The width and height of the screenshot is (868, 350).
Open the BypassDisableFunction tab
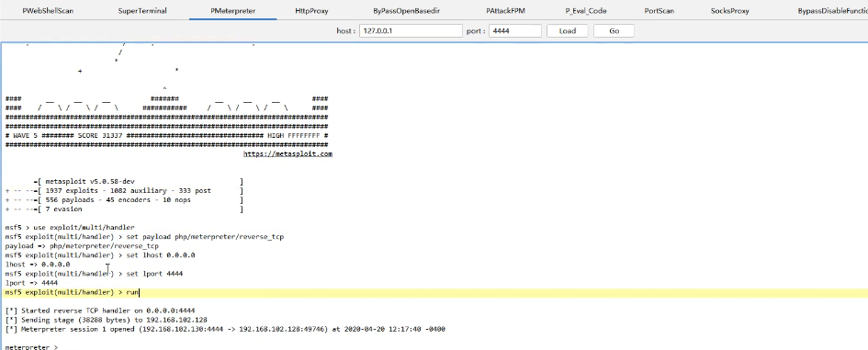tap(832, 10)
